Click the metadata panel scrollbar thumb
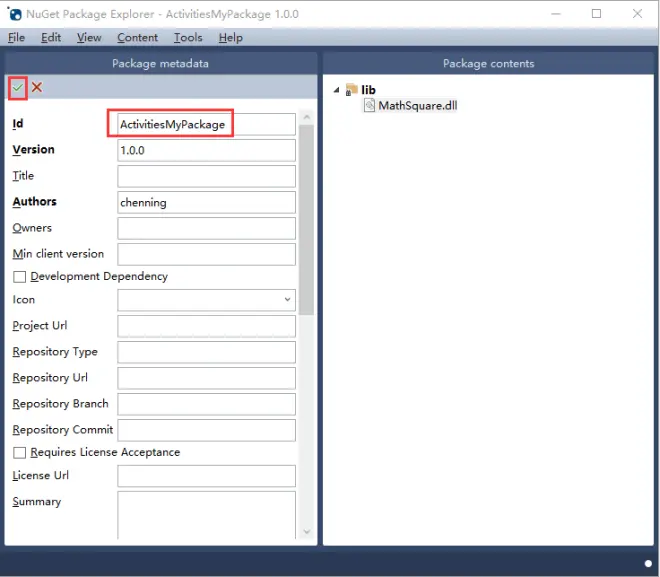 [x=307, y=220]
